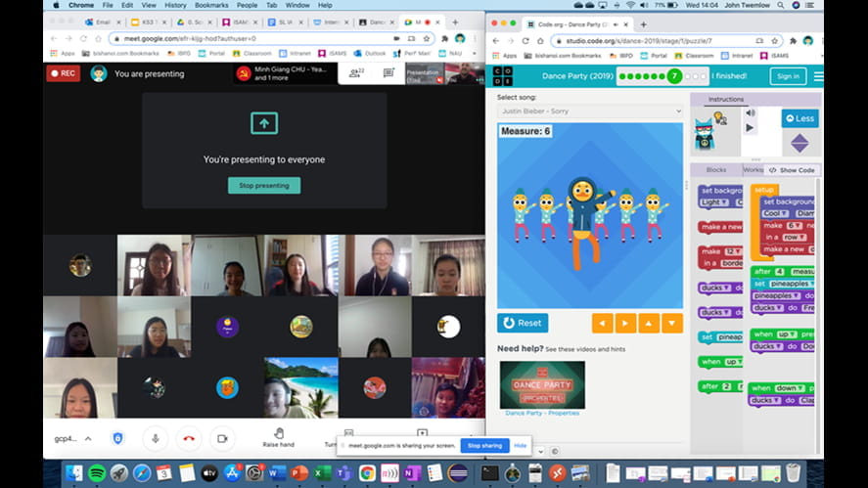Screen dimensions: 868x488
Task: Expand the gcp4 meeting details chevron
Action: [x=88, y=439]
